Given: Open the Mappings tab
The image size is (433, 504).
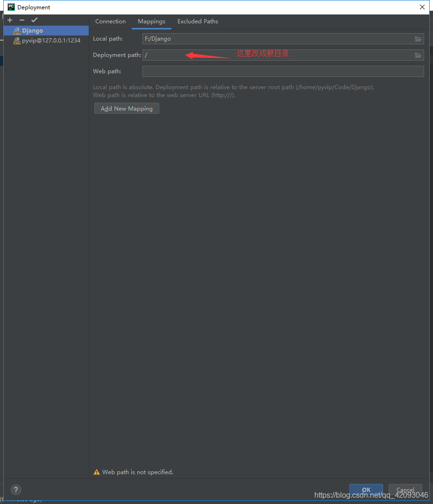Looking at the screenshot, I should pyautogui.click(x=151, y=21).
